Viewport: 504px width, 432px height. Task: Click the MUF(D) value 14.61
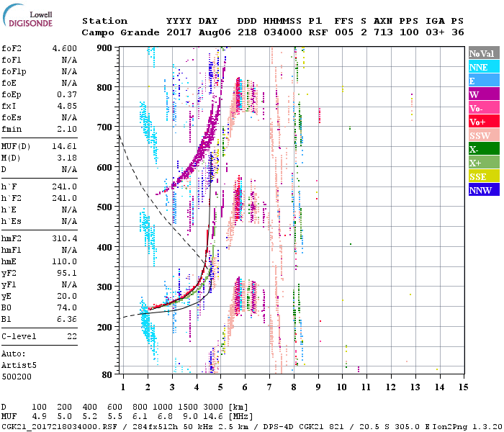[65, 147]
